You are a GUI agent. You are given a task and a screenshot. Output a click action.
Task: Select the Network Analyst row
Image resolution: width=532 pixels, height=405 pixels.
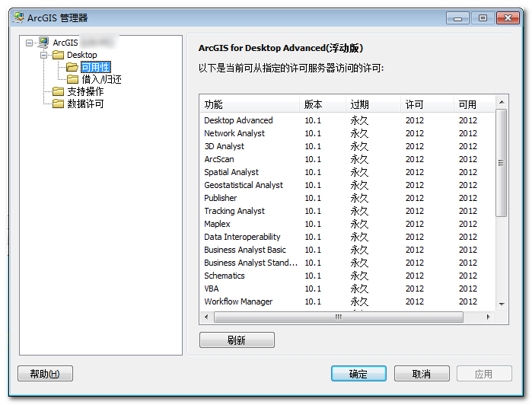pyautogui.click(x=347, y=133)
